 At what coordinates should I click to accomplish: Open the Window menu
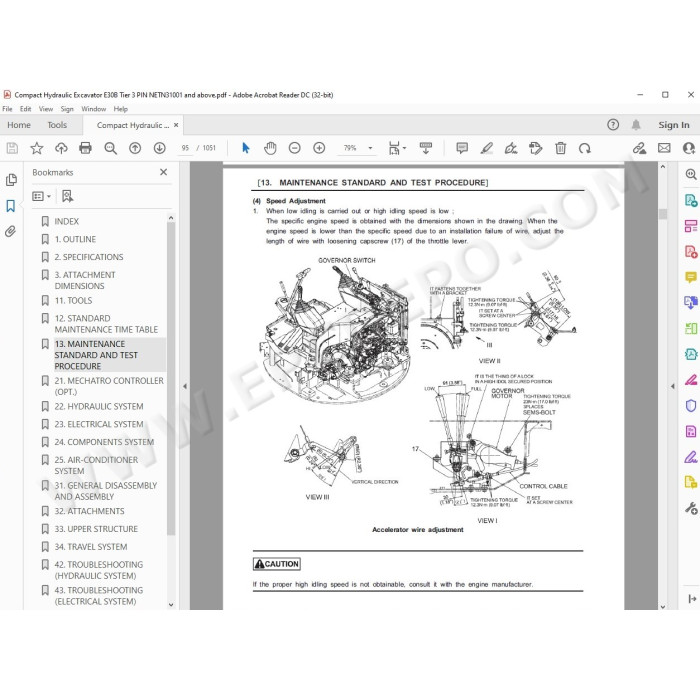tap(94, 109)
